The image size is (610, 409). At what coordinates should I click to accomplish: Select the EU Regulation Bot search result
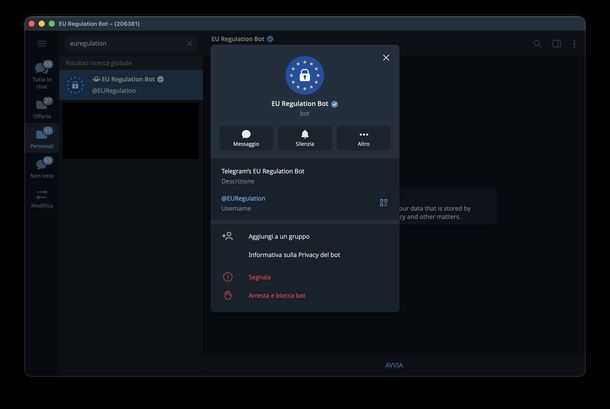tap(131, 85)
